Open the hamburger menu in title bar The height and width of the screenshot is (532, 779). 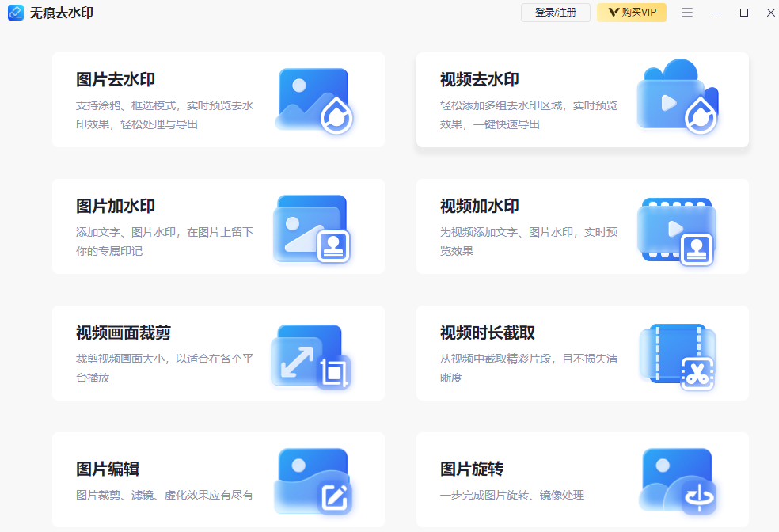click(687, 13)
